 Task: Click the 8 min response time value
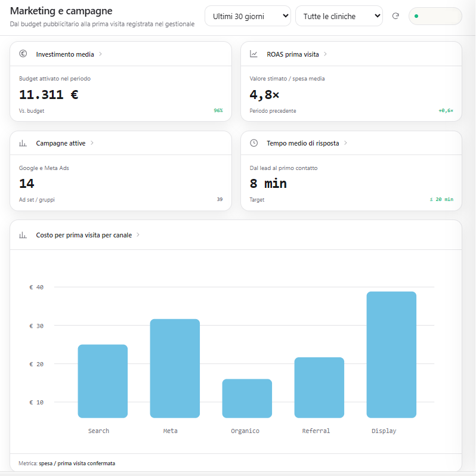pyautogui.click(x=268, y=184)
